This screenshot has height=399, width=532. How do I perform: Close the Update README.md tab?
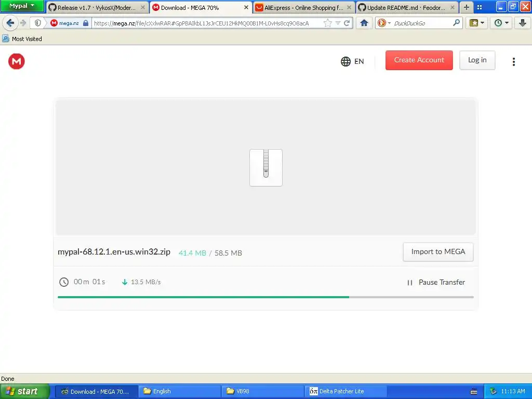(453, 7)
